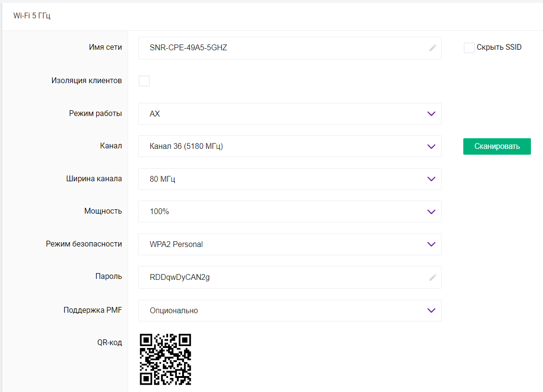Image resolution: width=543 pixels, height=392 pixels.
Task: Click the green Сканировать button
Action: click(497, 146)
